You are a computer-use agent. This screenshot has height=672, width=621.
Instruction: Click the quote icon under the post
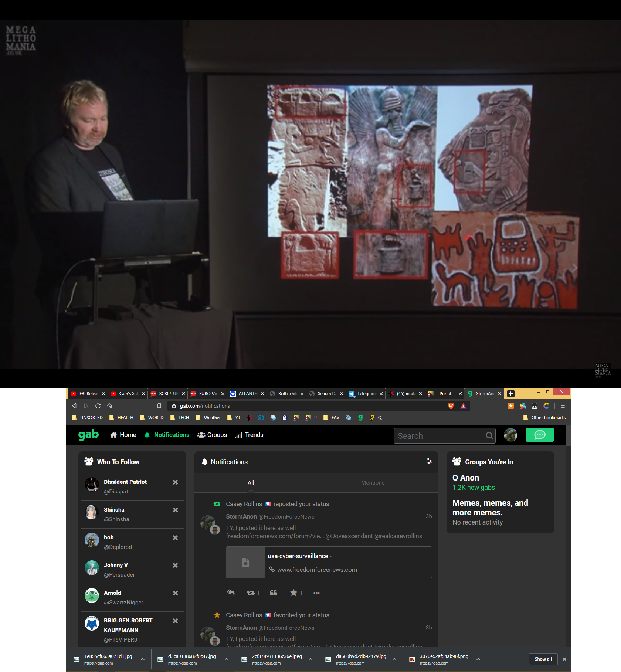click(x=274, y=593)
